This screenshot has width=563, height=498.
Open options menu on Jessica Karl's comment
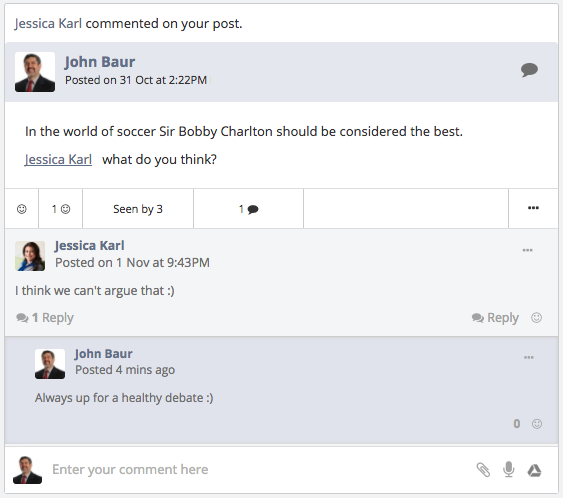(x=527, y=250)
